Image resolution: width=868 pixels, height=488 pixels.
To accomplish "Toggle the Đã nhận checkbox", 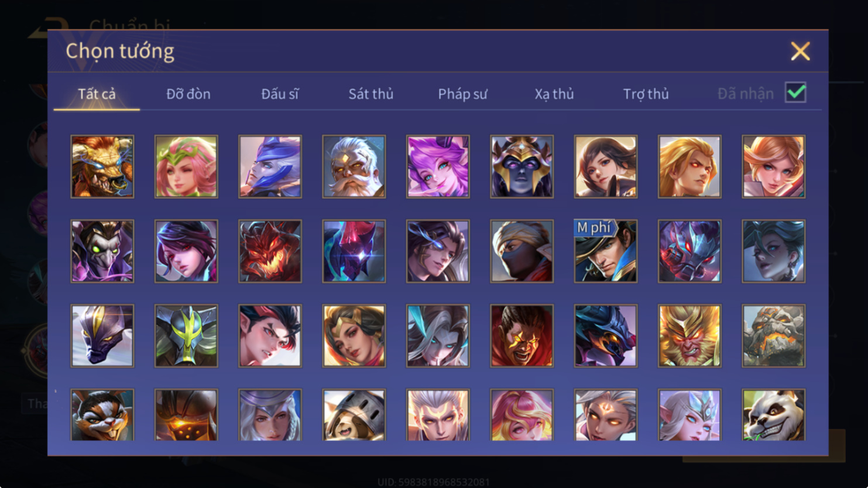I will click(795, 92).
